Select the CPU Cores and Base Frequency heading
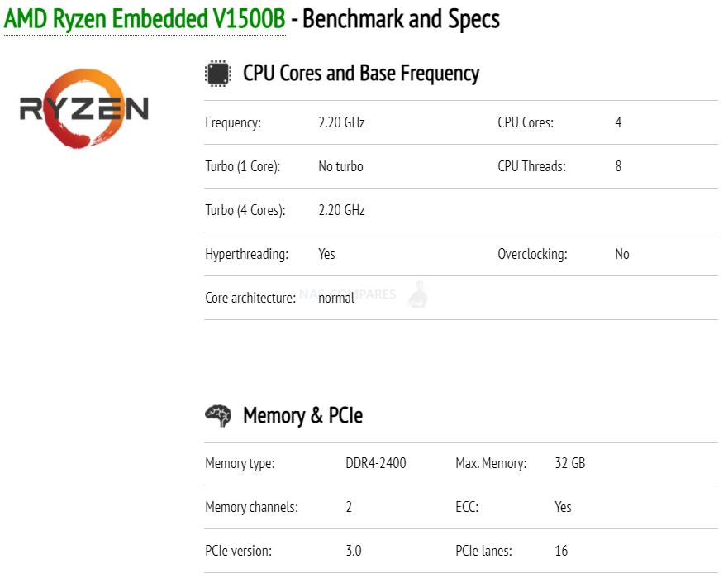This screenshot has height=588, width=728. 361,74
